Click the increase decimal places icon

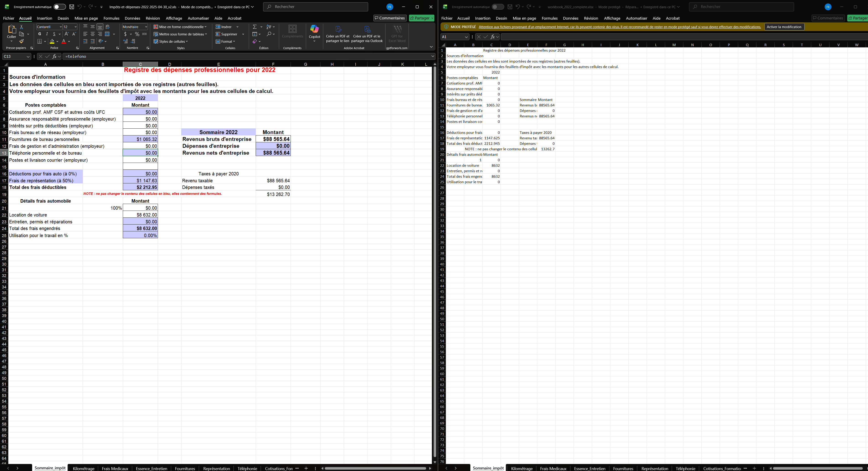(125, 41)
